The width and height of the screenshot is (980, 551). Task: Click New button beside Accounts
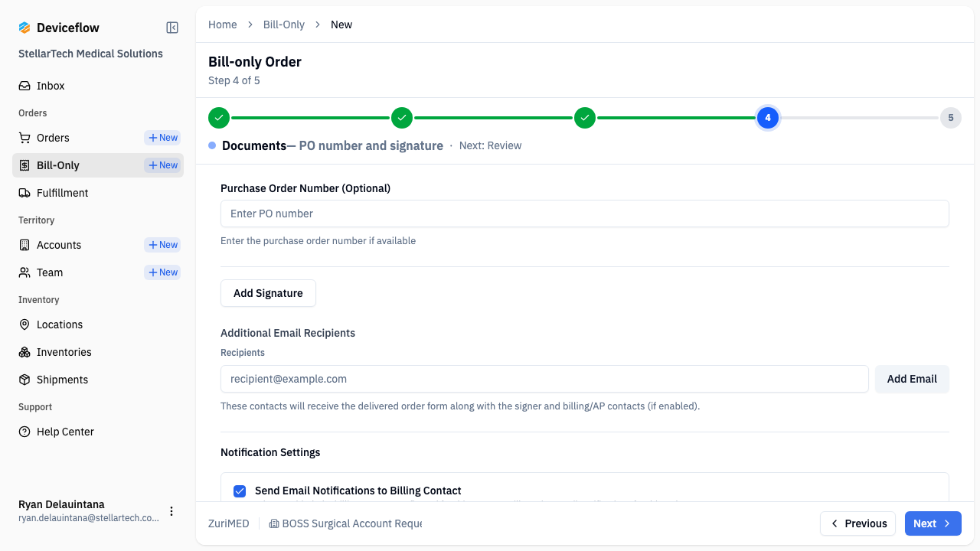(163, 245)
